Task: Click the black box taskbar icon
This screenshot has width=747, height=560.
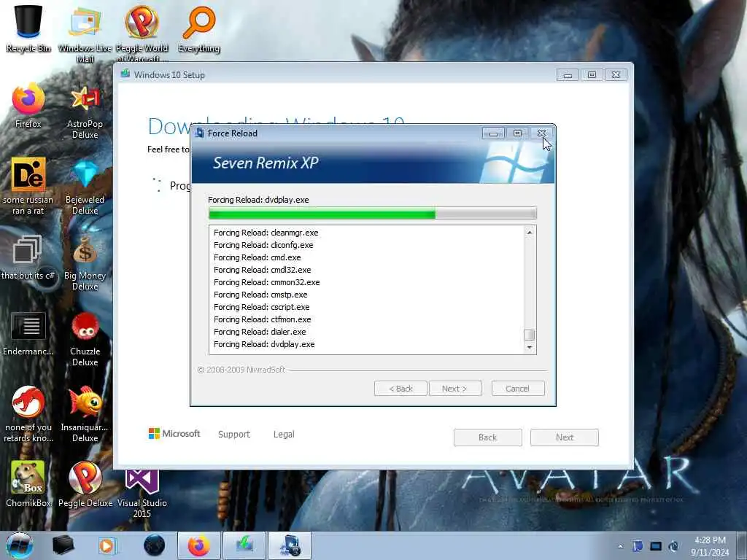Action: pos(63,545)
